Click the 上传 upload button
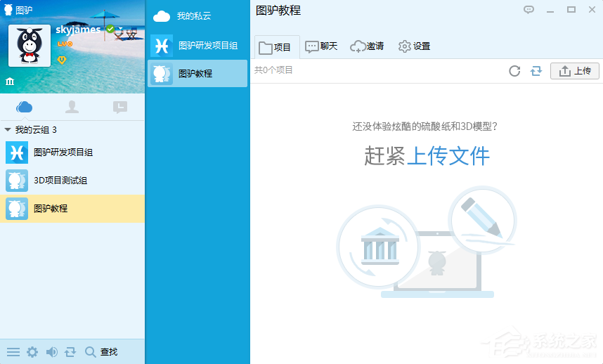The width and height of the screenshot is (603, 364). 575,71
